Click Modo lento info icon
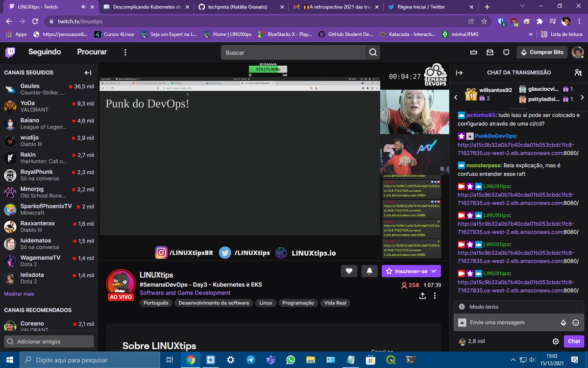Screen dimensions: 588x368 click(462, 307)
